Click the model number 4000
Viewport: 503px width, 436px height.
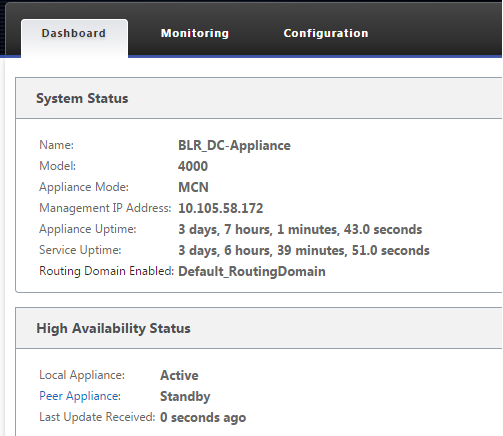pos(193,166)
